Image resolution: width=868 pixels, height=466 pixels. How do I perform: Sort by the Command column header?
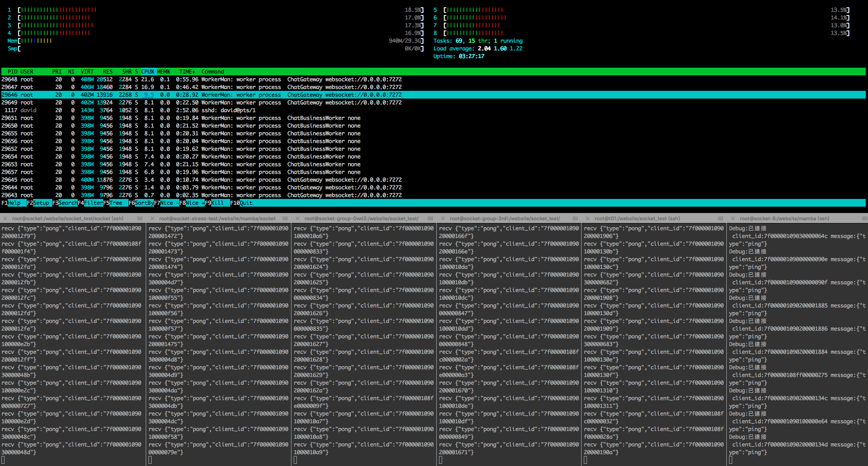213,72
